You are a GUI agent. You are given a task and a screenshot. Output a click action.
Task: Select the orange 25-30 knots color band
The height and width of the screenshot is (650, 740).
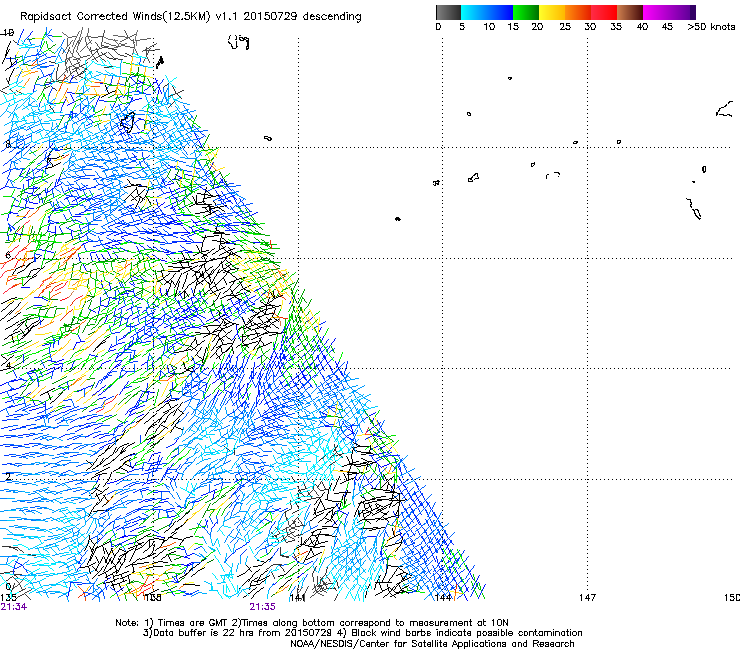click(x=578, y=12)
